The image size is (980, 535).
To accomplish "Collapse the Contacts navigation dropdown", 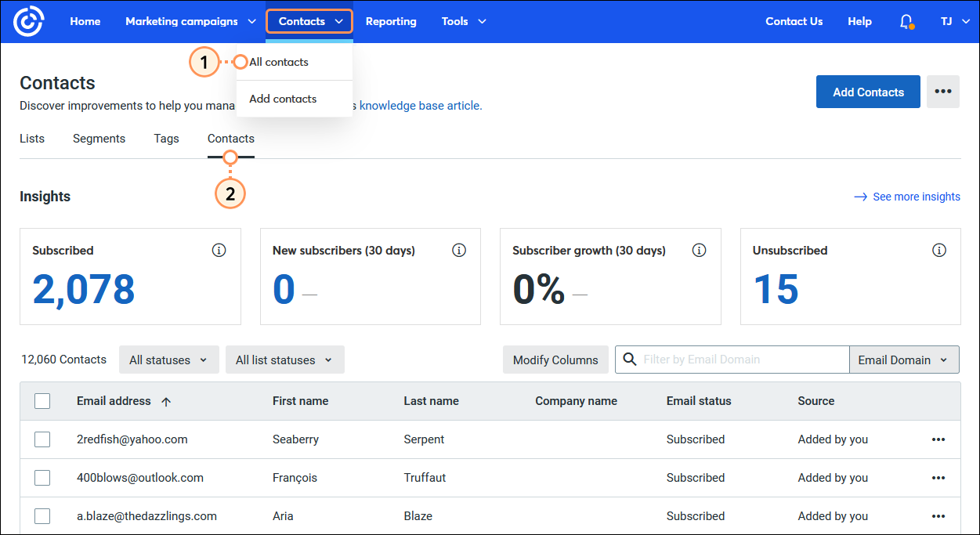I will pyautogui.click(x=309, y=22).
